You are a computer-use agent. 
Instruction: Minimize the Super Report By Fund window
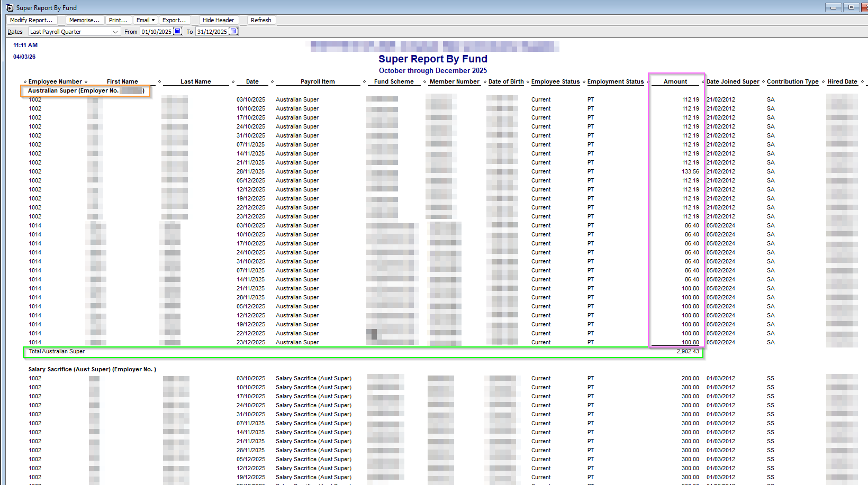[x=833, y=7]
